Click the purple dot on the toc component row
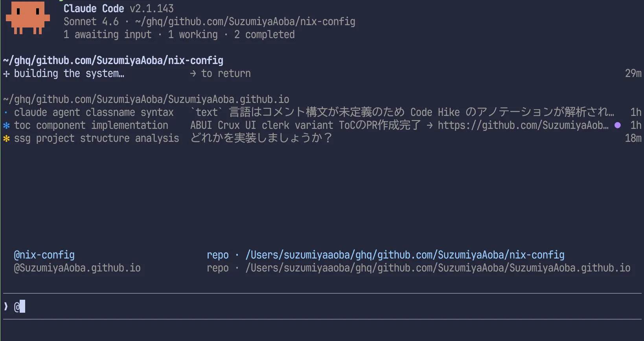The image size is (644, 341). (x=618, y=125)
